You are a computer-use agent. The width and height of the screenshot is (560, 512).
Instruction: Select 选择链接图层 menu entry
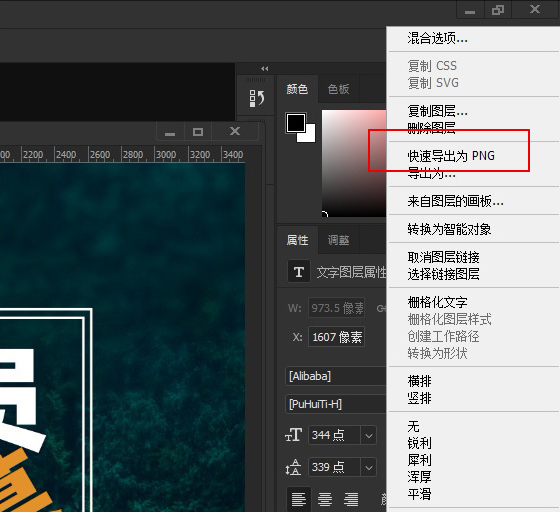click(443, 274)
